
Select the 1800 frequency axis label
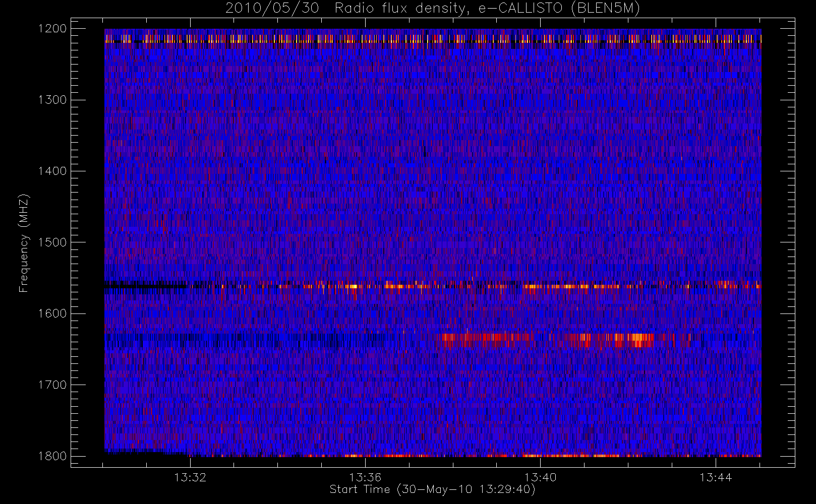point(52,456)
